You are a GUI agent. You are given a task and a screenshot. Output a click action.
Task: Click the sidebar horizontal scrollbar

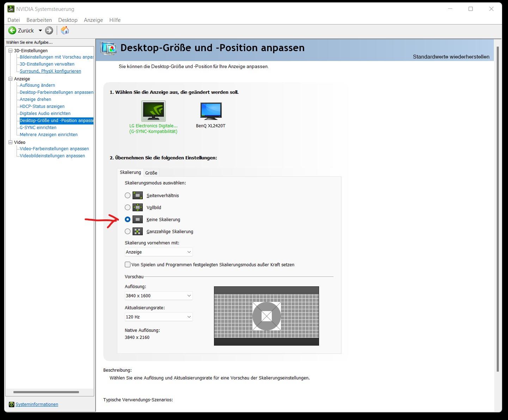[46, 392]
